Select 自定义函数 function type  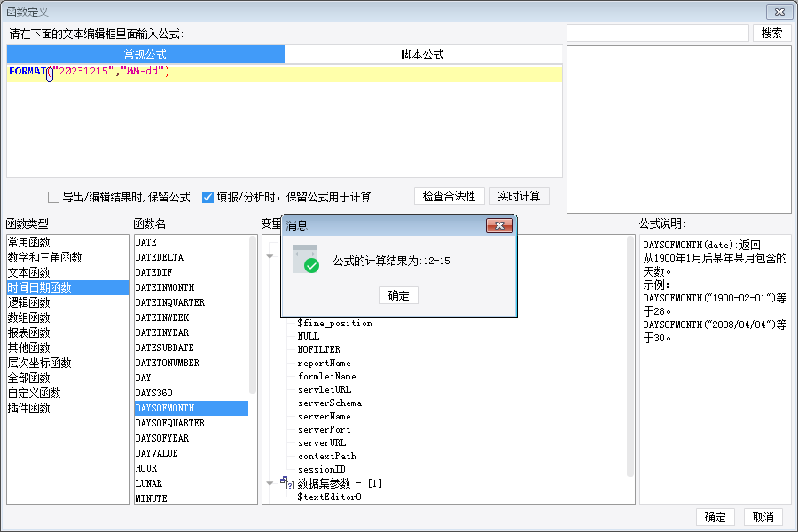click(68, 393)
